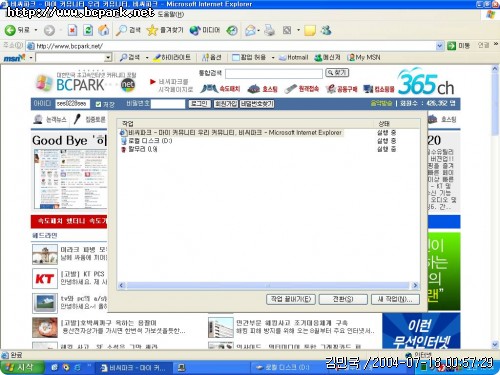Open the Mail toolbar icon
Screen dimensions: 500x375
pos(250,31)
